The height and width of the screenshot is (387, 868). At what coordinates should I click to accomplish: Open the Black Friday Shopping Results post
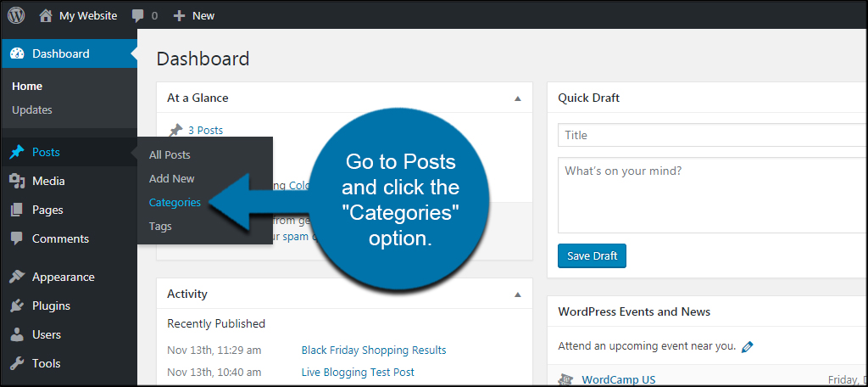coord(373,350)
